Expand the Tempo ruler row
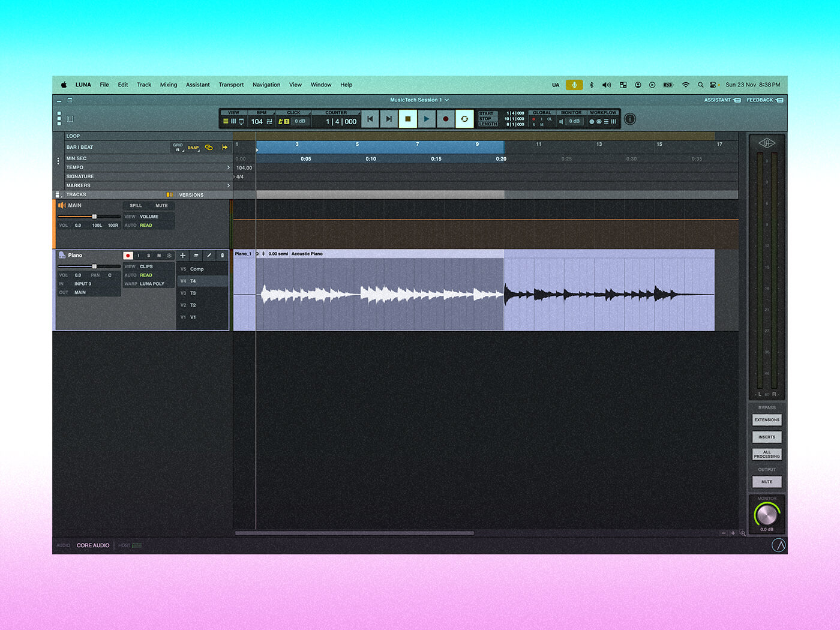The width and height of the screenshot is (840, 630). [228, 168]
